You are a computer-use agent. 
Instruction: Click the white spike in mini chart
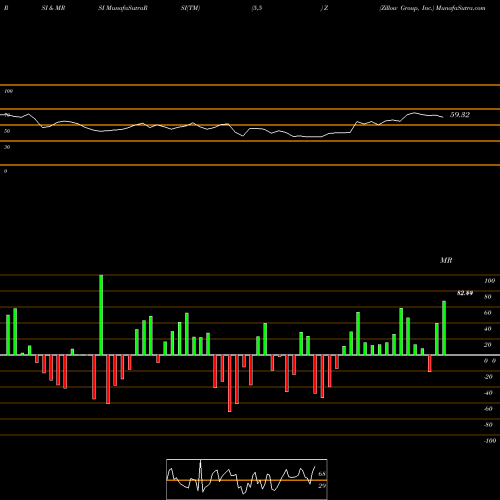point(200,475)
